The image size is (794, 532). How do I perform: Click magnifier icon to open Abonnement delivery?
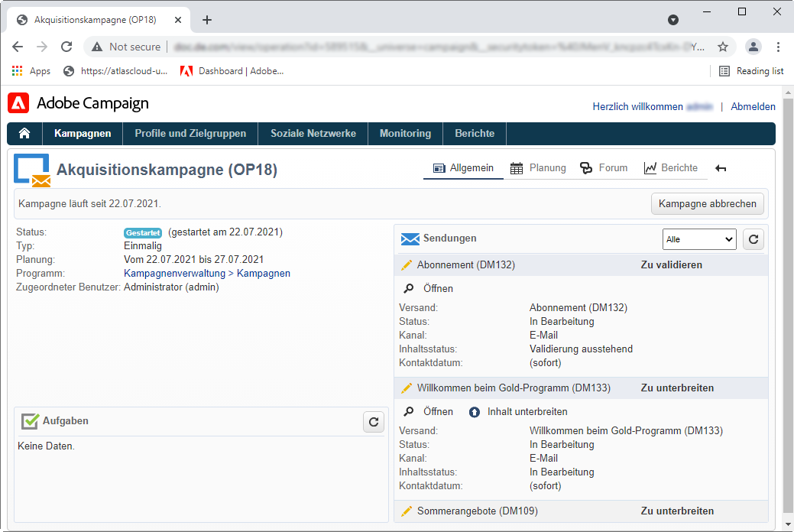[408, 288]
